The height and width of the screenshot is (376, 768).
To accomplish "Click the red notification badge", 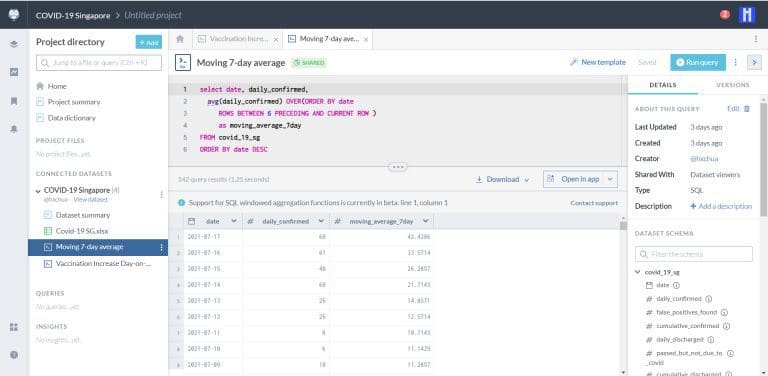I will coord(724,15).
